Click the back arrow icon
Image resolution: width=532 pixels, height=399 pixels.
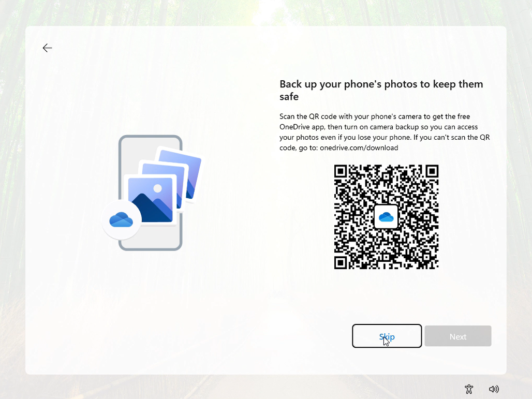(47, 48)
